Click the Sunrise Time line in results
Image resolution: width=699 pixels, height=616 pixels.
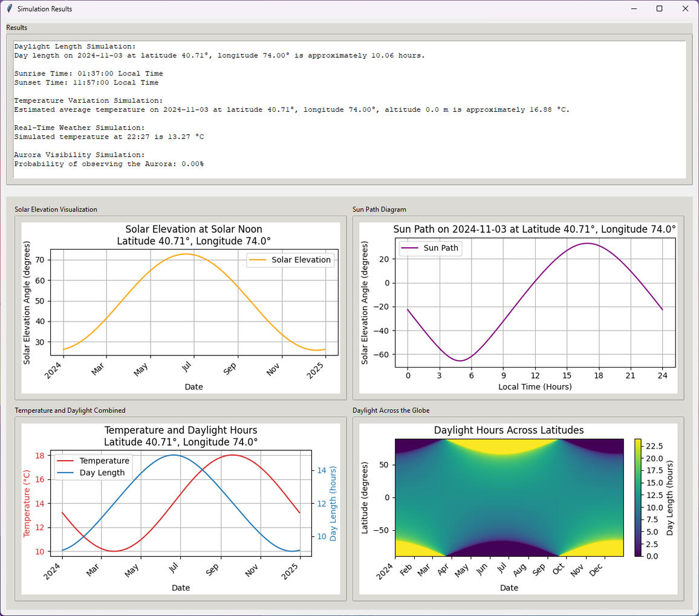(x=88, y=73)
